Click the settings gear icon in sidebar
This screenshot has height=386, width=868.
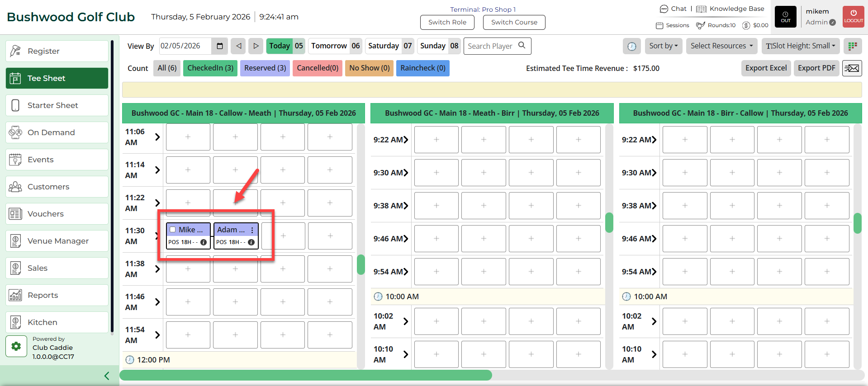tap(16, 346)
